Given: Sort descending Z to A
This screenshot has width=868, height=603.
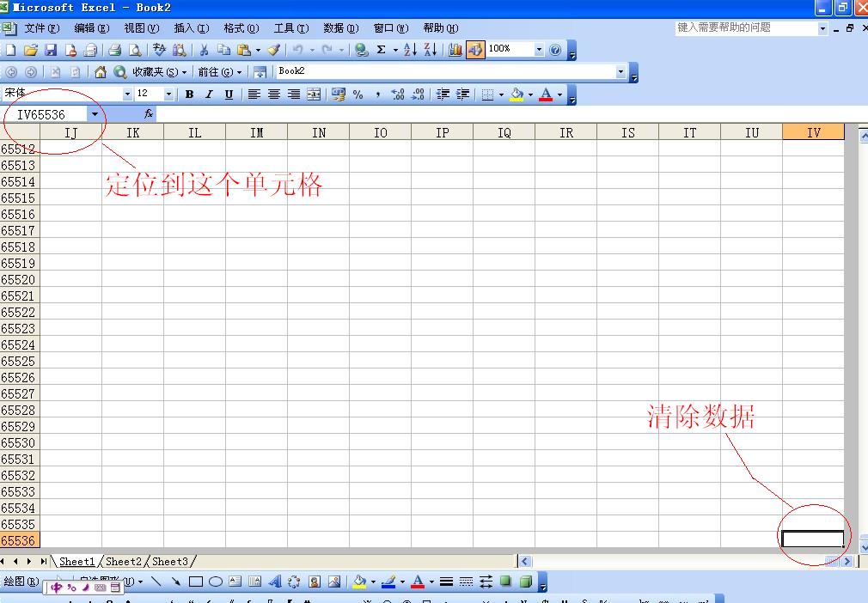Looking at the screenshot, I should point(430,50).
